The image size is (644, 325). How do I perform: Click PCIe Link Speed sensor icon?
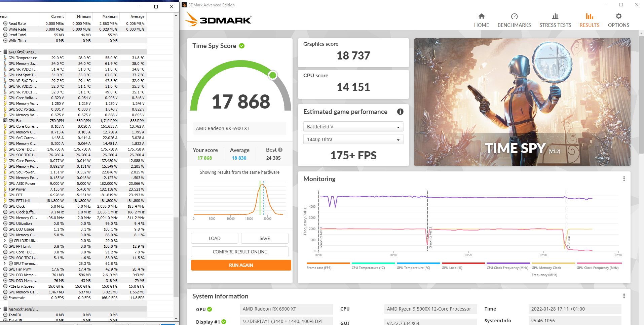tap(5, 286)
